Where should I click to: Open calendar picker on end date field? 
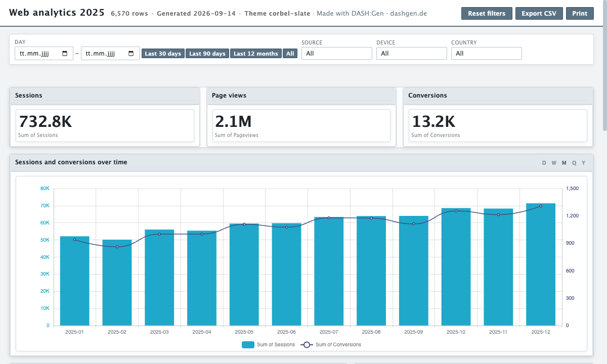coord(131,54)
